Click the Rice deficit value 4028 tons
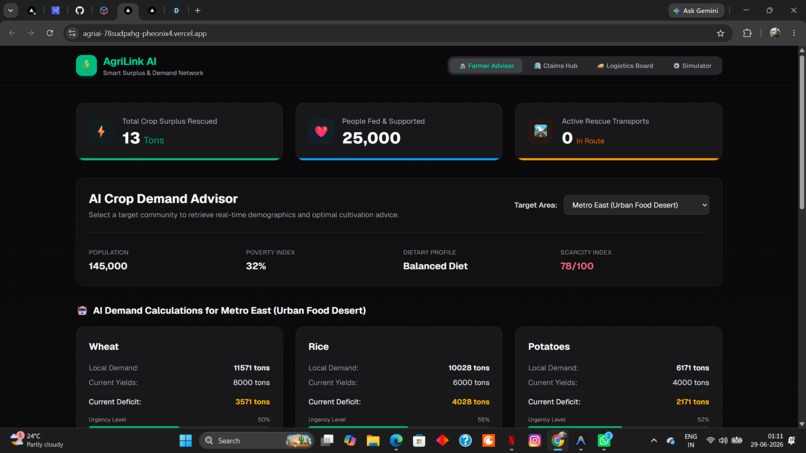Screen dimensions: 806x453 pyautogui.click(x=470, y=402)
